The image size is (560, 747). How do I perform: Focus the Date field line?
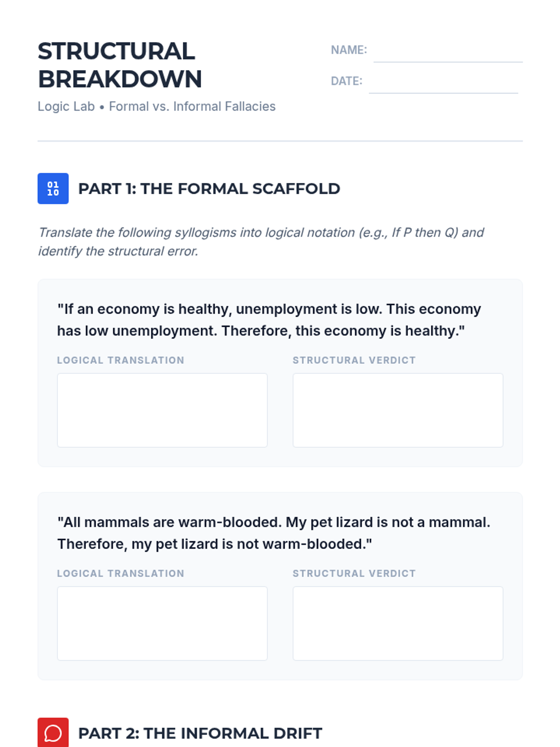[443, 82]
